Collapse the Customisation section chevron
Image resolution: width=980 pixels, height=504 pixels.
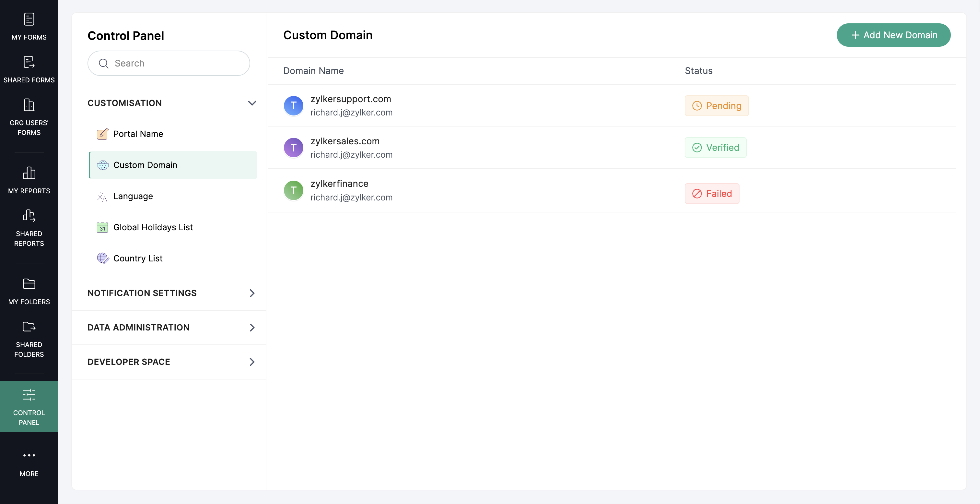(x=252, y=103)
